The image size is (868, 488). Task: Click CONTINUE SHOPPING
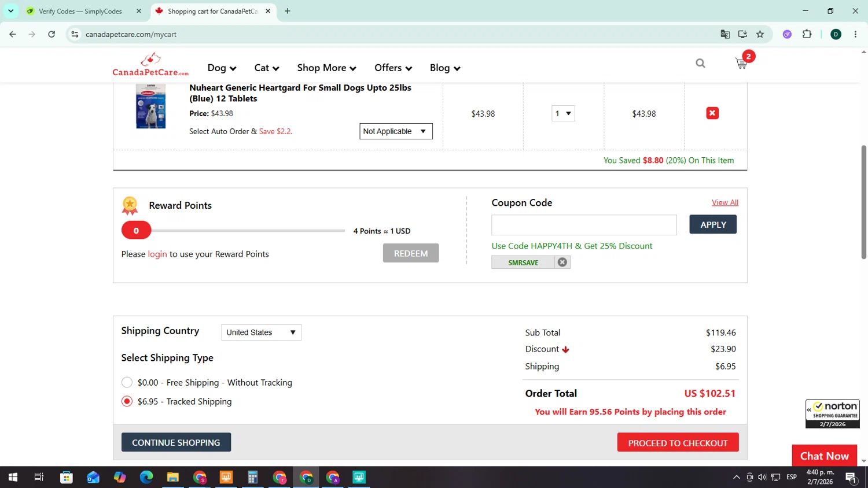(176, 442)
